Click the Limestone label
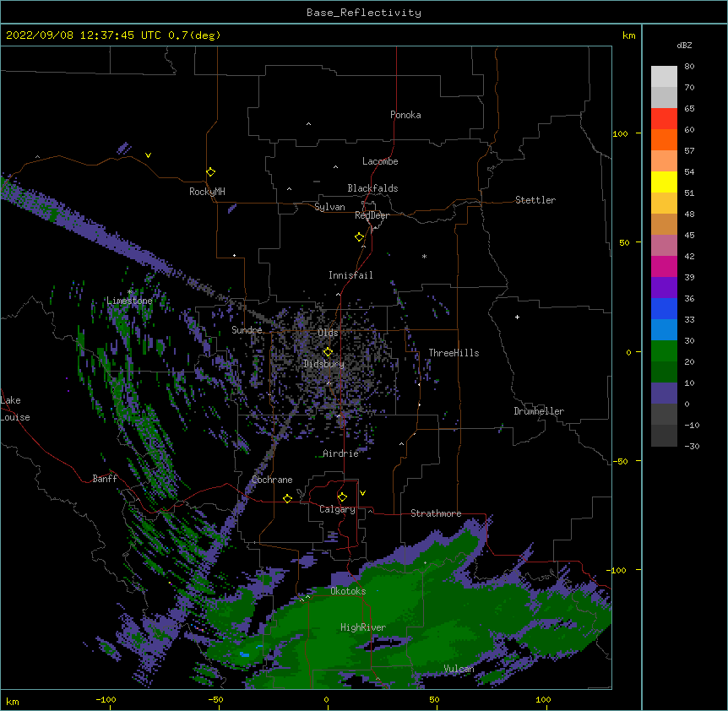728x711 pixels. pos(129,301)
